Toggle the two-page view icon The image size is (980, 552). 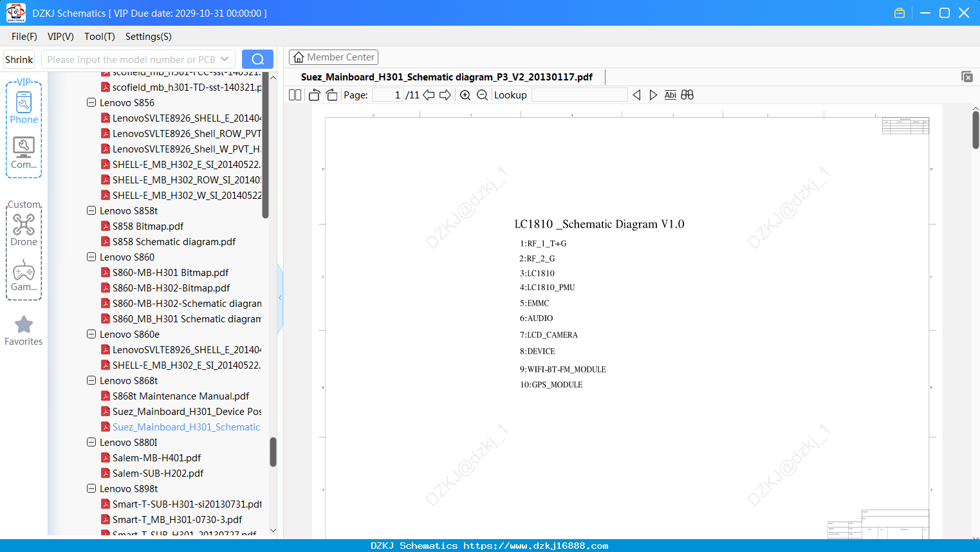[x=295, y=95]
